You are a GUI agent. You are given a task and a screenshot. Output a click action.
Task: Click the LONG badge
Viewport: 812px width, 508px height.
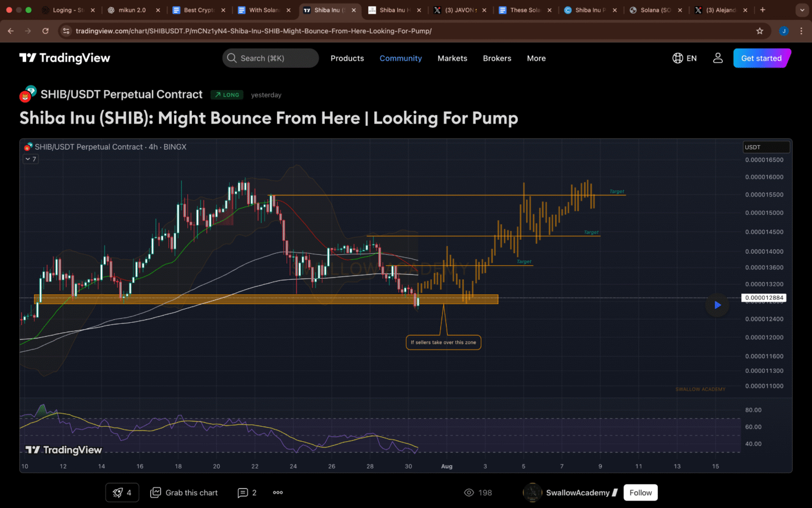coord(227,95)
